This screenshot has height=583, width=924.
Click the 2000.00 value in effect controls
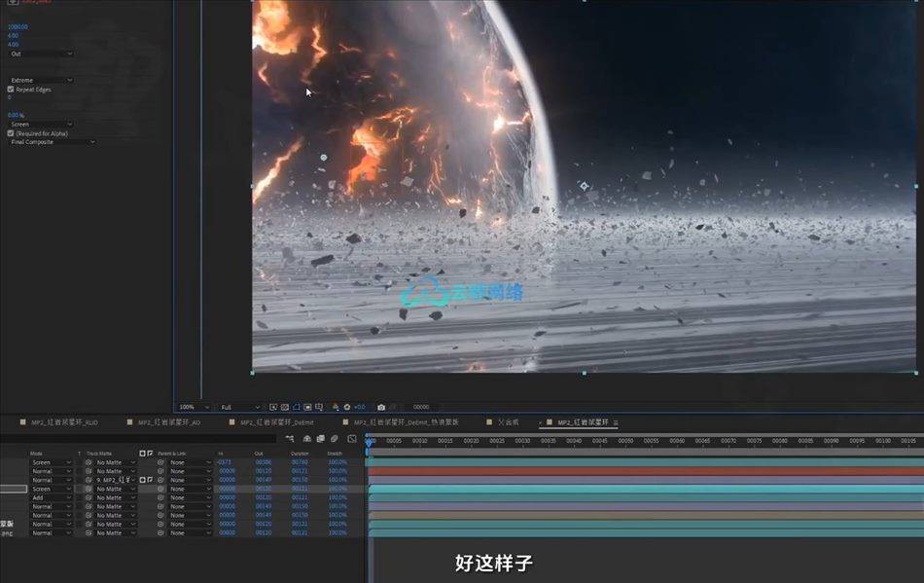(18, 27)
